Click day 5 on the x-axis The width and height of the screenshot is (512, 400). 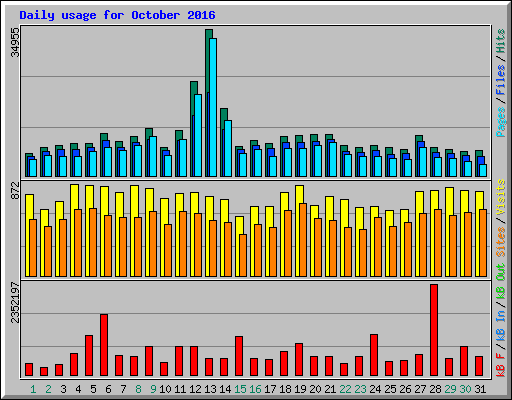[x=93, y=389]
